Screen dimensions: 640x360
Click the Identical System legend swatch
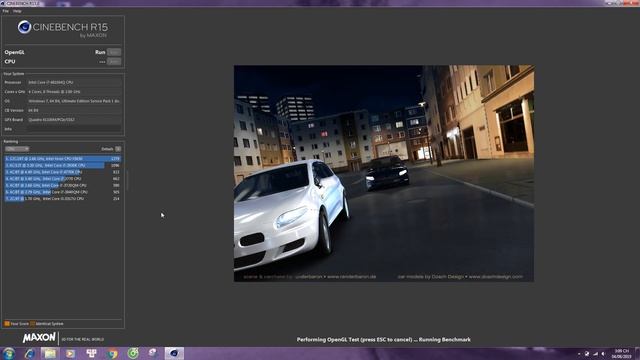point(33,324)
